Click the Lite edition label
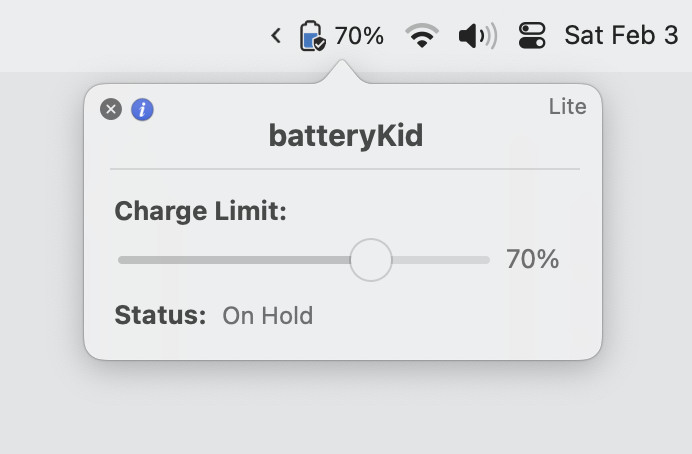 tap(567, 107)
